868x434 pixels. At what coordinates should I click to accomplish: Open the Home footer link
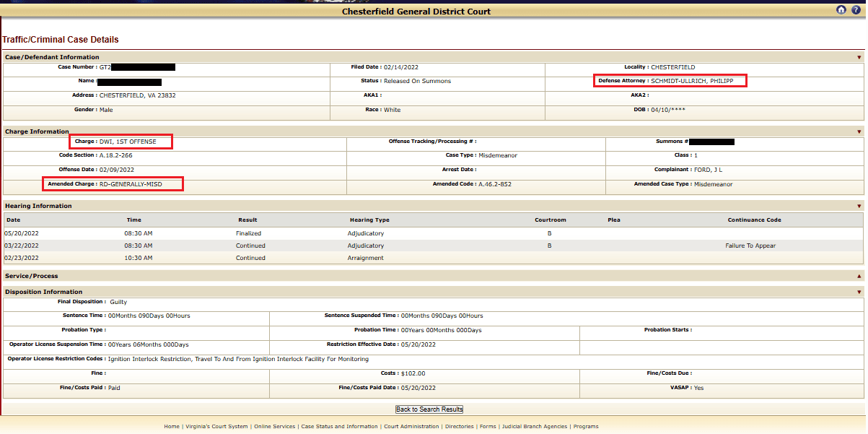[x=172, y=427]
